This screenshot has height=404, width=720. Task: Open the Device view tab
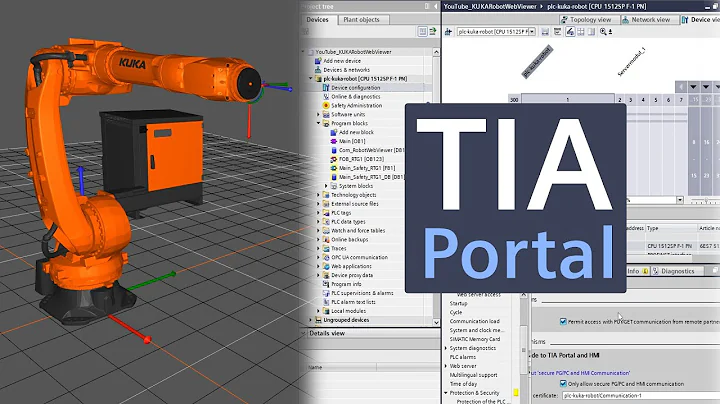[701, 20]
